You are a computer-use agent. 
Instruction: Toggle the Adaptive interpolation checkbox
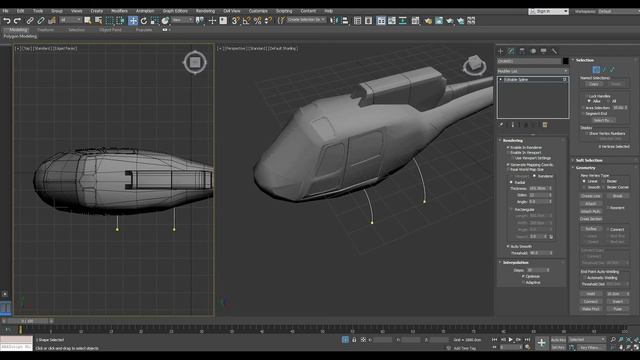pos(524,282)
